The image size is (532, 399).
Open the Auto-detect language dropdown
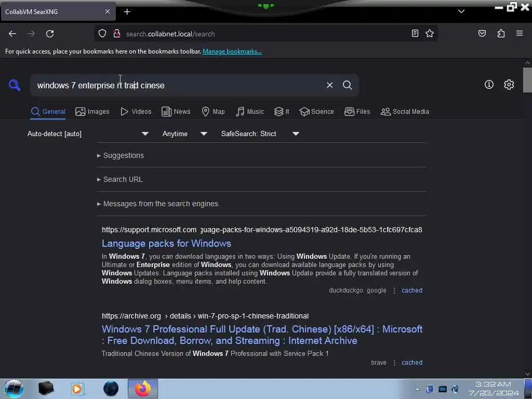click(88, 134)
